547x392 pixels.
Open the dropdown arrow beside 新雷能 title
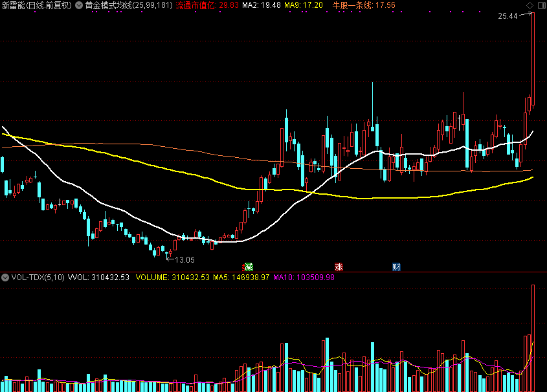[x=79, y=5]
